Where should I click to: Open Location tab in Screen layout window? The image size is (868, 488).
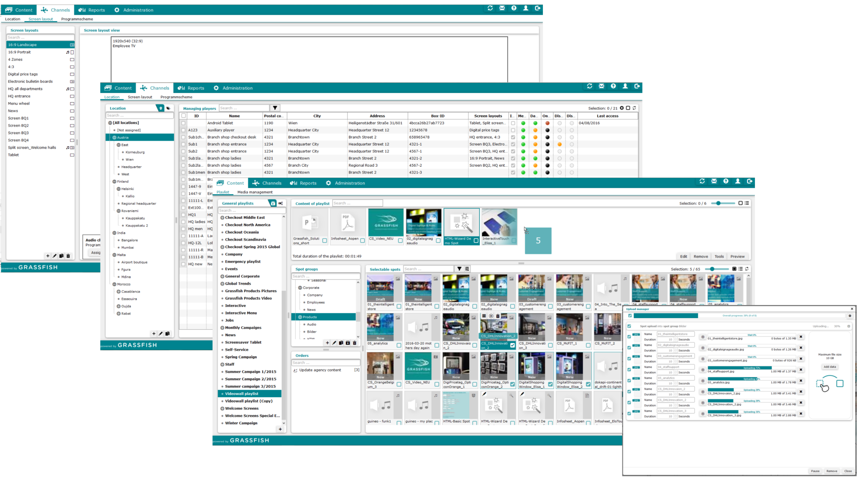13,19
